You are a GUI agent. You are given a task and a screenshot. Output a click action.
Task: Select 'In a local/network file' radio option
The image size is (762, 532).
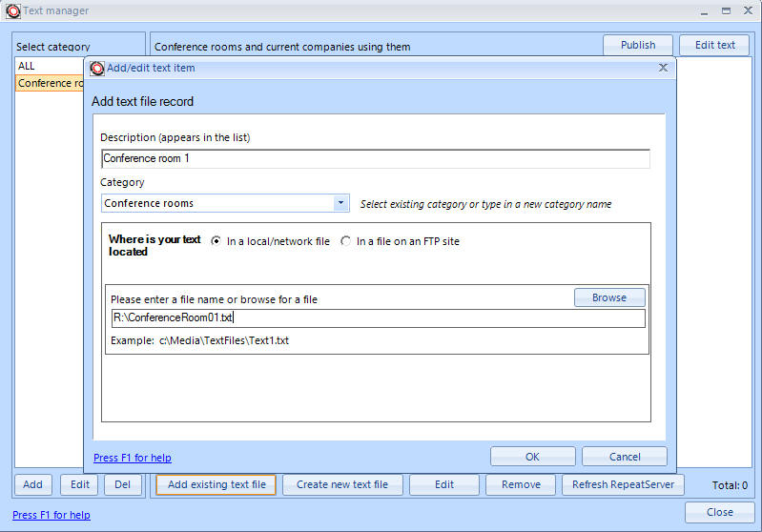[x=216, y=242]
